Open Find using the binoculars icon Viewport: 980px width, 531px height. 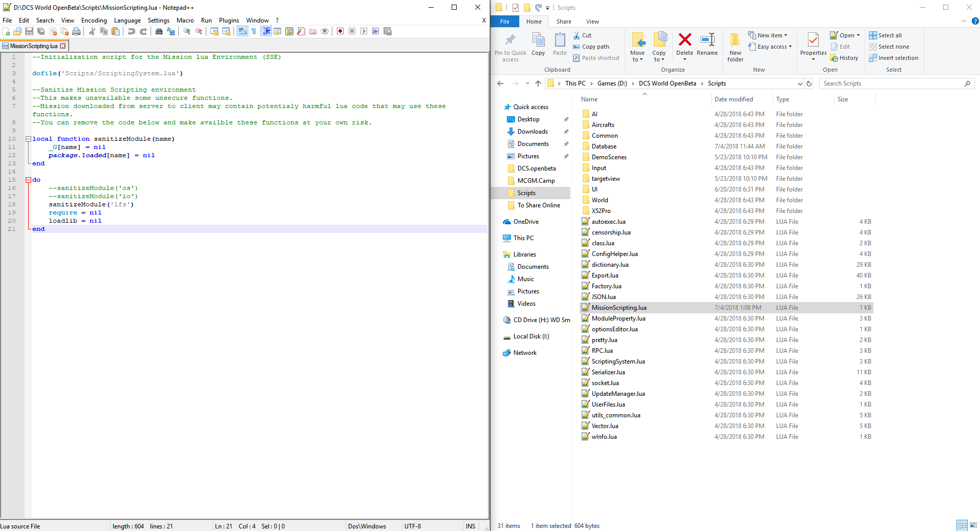(x=159, y=31)
